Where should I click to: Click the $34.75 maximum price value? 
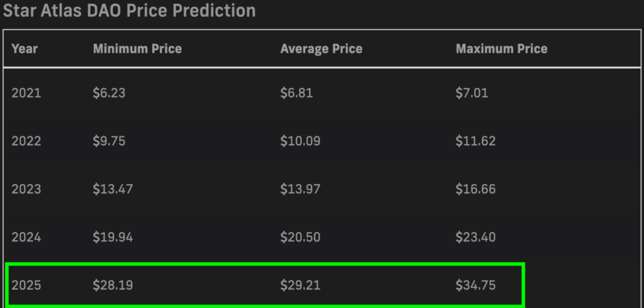click(x=475, y=285)
